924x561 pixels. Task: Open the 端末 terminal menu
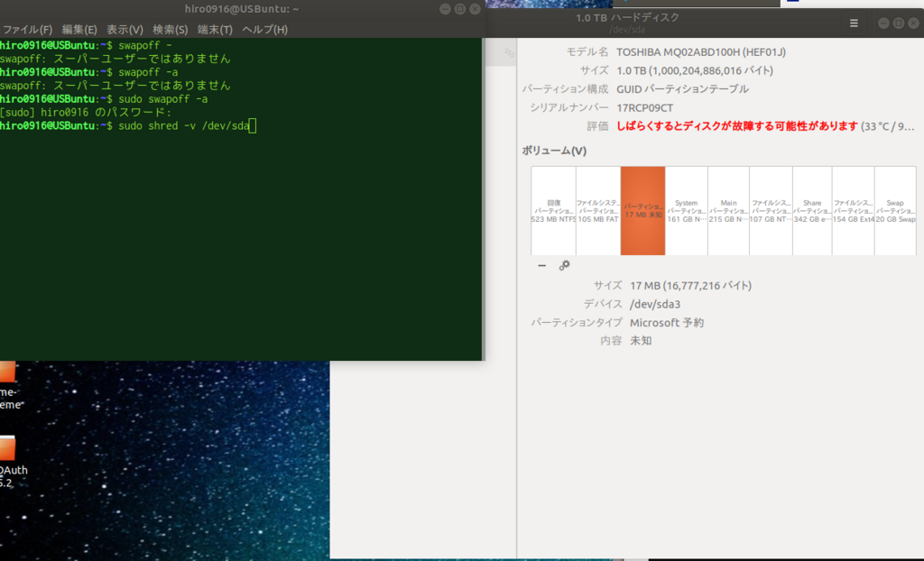(215, 29)
